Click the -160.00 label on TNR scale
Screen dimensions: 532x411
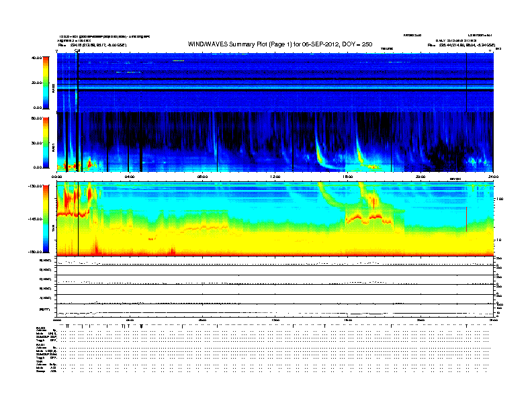tap(36, 252)
